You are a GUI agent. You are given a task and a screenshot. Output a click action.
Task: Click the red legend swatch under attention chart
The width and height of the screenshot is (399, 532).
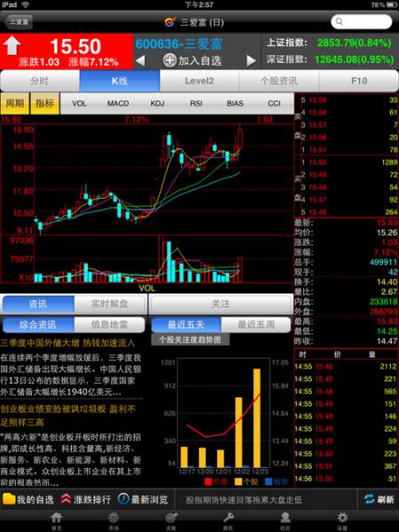(208, 481)
